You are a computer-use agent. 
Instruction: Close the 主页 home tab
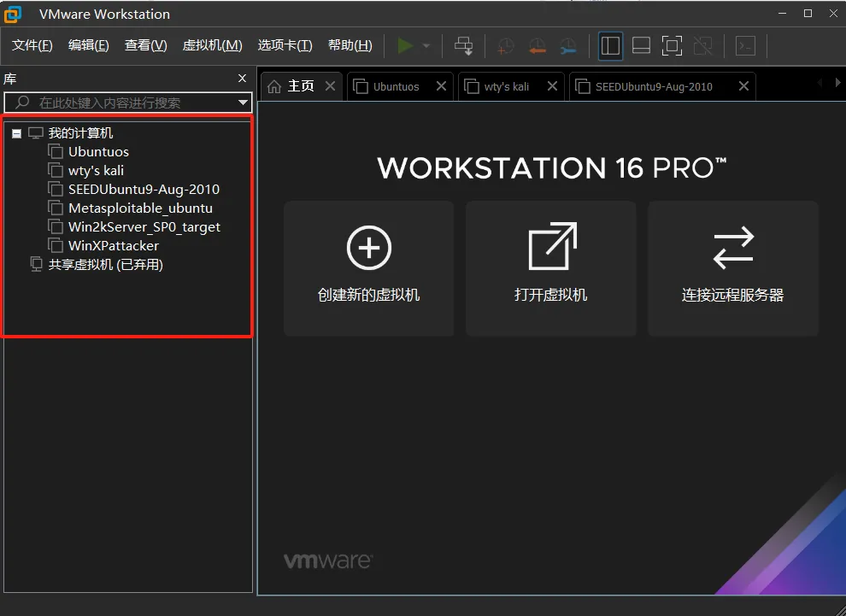coord(330,86)
